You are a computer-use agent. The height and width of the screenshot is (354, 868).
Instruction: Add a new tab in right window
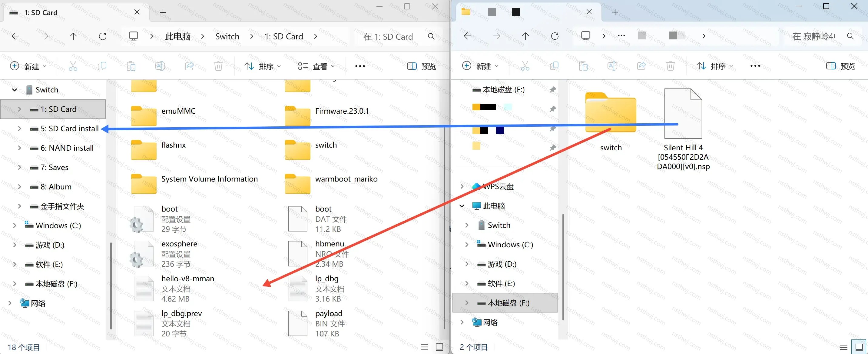(615, 12)
